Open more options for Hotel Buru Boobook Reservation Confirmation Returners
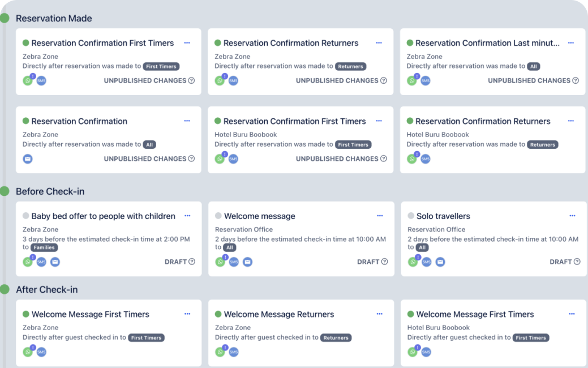Image resolution: width=588 pixels, height=368 pixels. coord(571,121)
